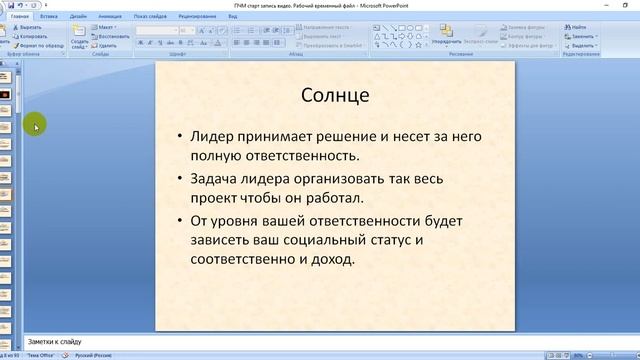This screenshot has width=640, height=360.
Task: Click Копировать (Copy) button
Action: click(x=30, y=36)
